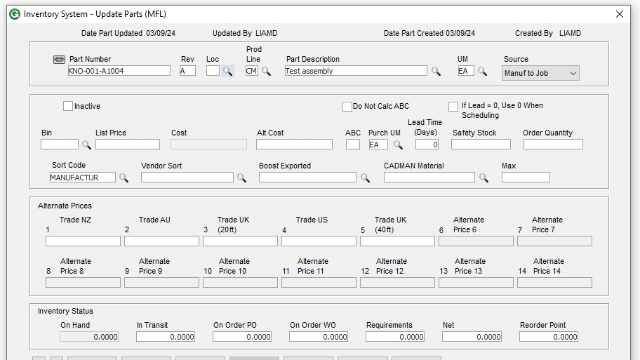Click the CADMAN Material field
Screen dimensions: 640x360
coord(429,178)
